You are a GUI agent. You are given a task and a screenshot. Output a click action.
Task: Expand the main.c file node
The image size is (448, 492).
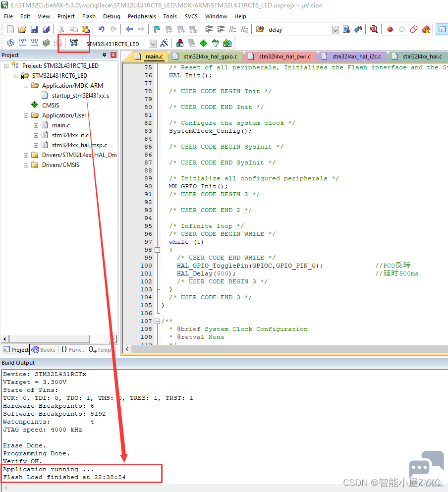(36, 125)
